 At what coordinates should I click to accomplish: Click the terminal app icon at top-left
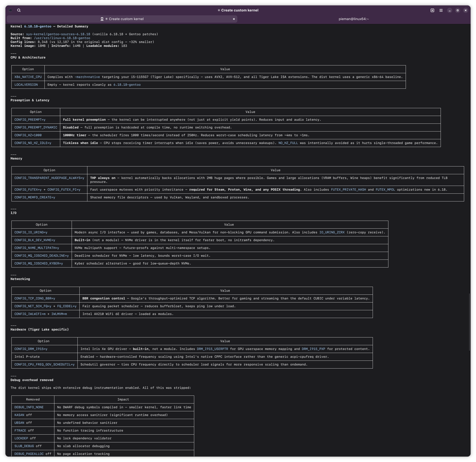(10, 10)
